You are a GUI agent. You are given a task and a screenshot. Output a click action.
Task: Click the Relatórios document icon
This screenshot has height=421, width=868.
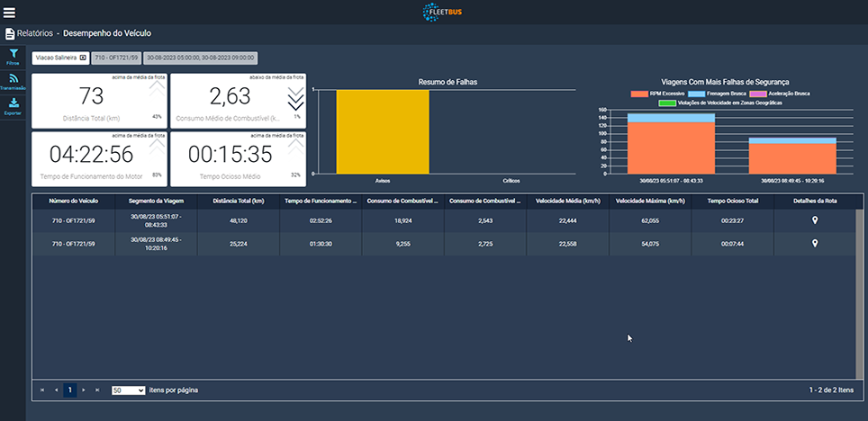click(x=10, y=33)
